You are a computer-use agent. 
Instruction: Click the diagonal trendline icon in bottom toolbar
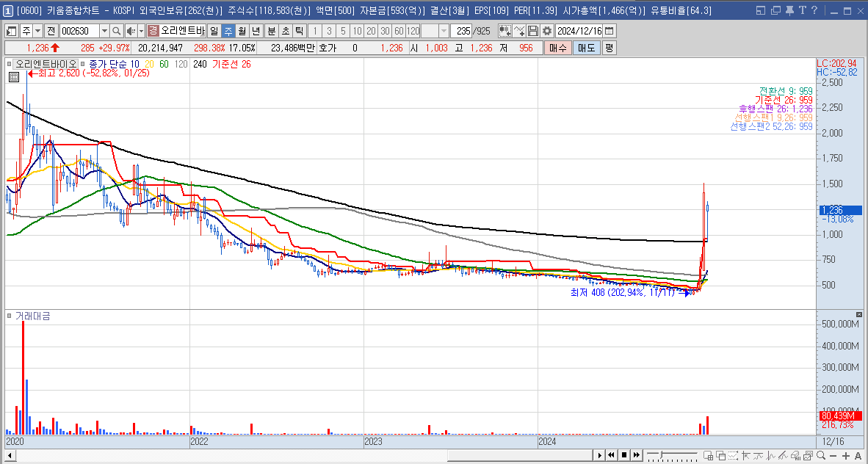click(783, 456)
